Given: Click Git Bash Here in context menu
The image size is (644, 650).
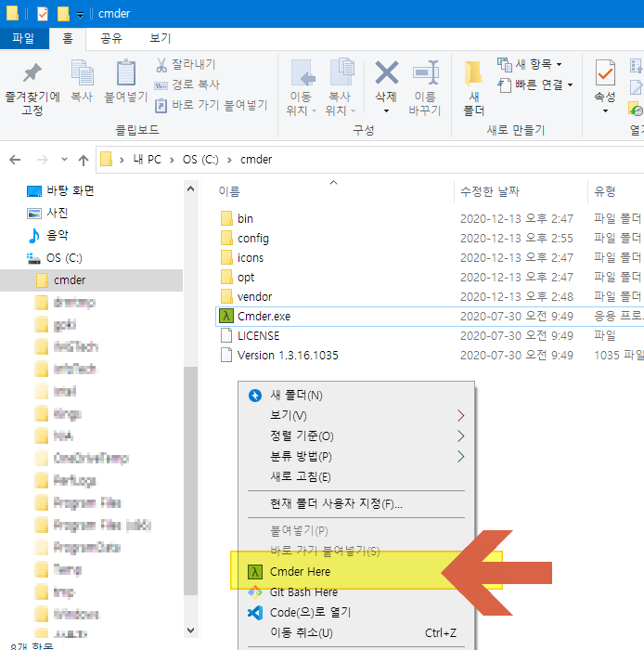Looking at the screenshot, I should [356, 592].
